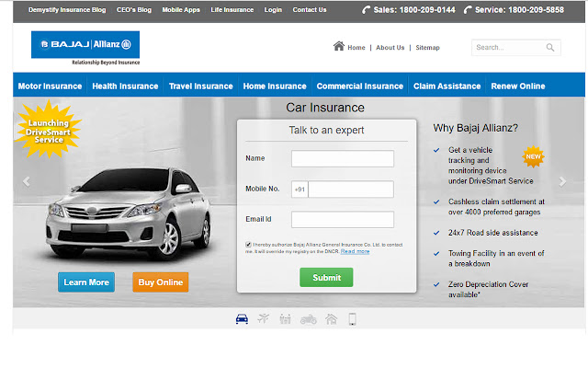Select the motorcycle icon in carousel strip

(x=309, y=319)
